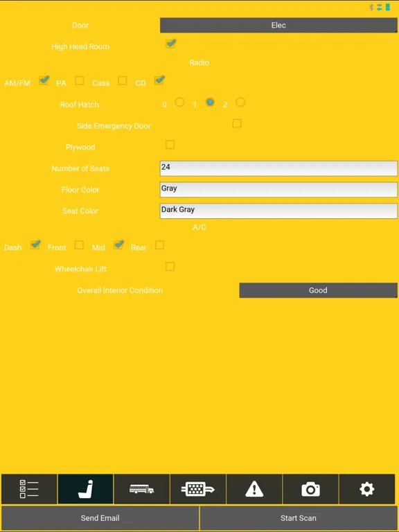399x532 pixels.
Task: Click the Side Emergency Door label
Action: 114,126
